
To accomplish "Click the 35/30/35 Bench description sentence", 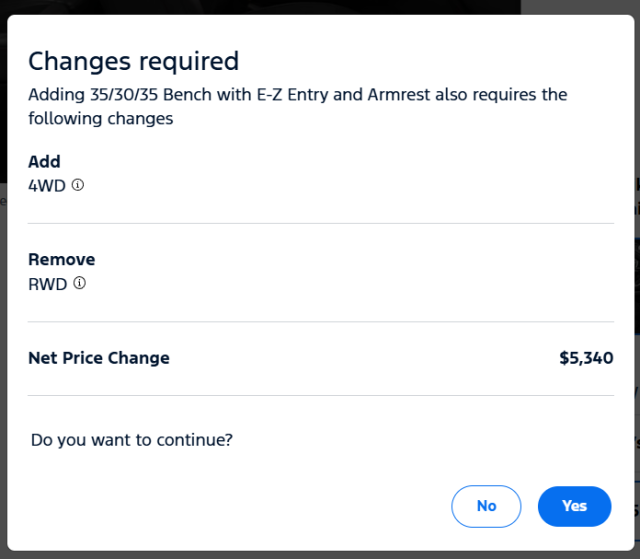I will coord(297,95).
